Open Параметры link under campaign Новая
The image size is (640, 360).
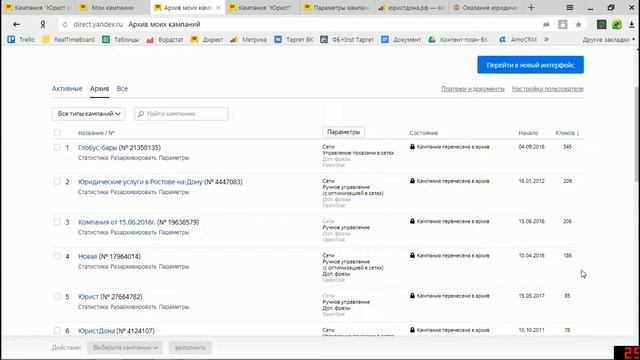point(174,267)
